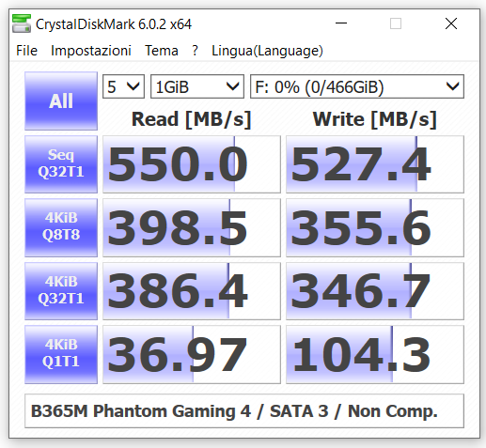The image size is (486, 448).
Task: Open the test count dropdown showing 5
Action: click(x=123, y=86)
